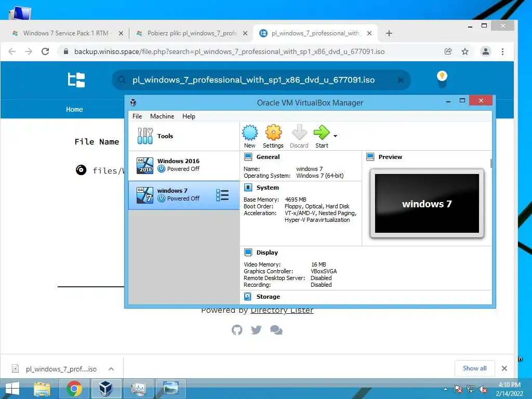The height and width of the screenshot is (399, 532).
Task: Reload the Chrome page
Action: click(x=45, y=51)
